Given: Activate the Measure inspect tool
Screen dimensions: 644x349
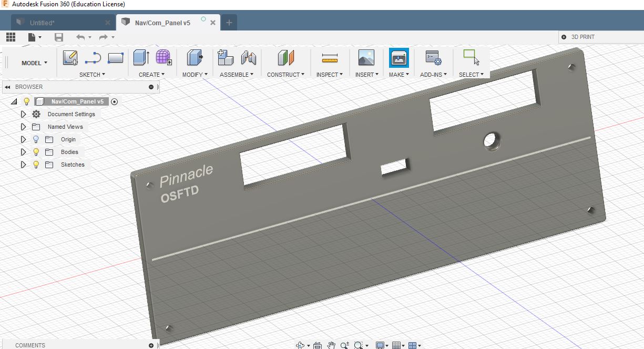Looking at the screenshot, I should coord(330,57).
